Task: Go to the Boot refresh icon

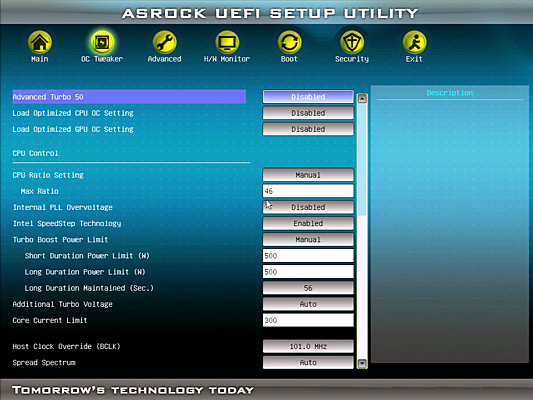Action: (x=289, y=42)
